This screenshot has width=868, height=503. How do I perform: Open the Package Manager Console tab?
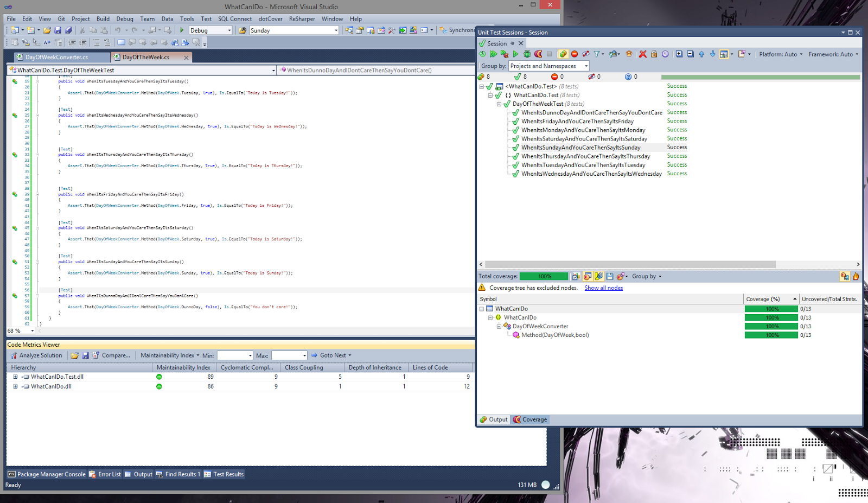(x=47, y=474)
